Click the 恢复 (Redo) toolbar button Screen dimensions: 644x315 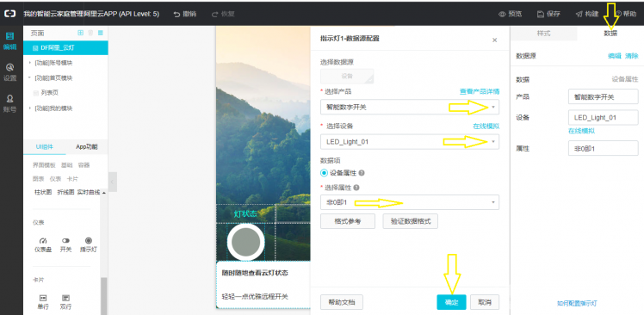click(x=223, y=14)
